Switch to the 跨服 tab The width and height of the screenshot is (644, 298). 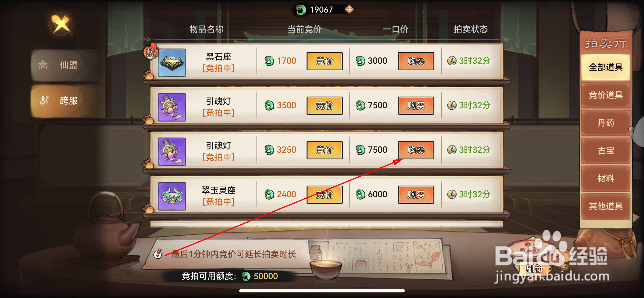point(65,100)
